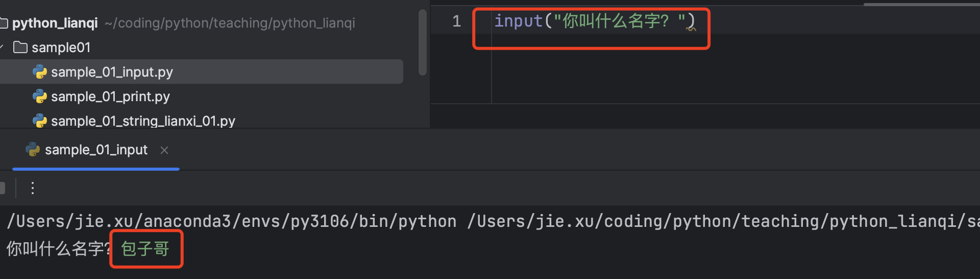The image size is (980, 279).
Task: Close the sample_01_input run tab
Action: [x=164, y=150]
